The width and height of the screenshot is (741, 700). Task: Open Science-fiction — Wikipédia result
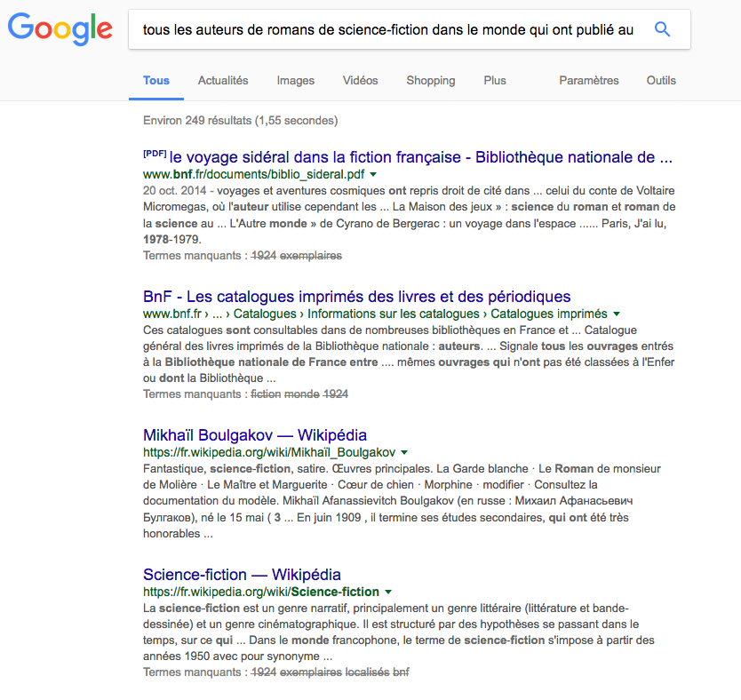pyautogui.click(x=242, y=574)
